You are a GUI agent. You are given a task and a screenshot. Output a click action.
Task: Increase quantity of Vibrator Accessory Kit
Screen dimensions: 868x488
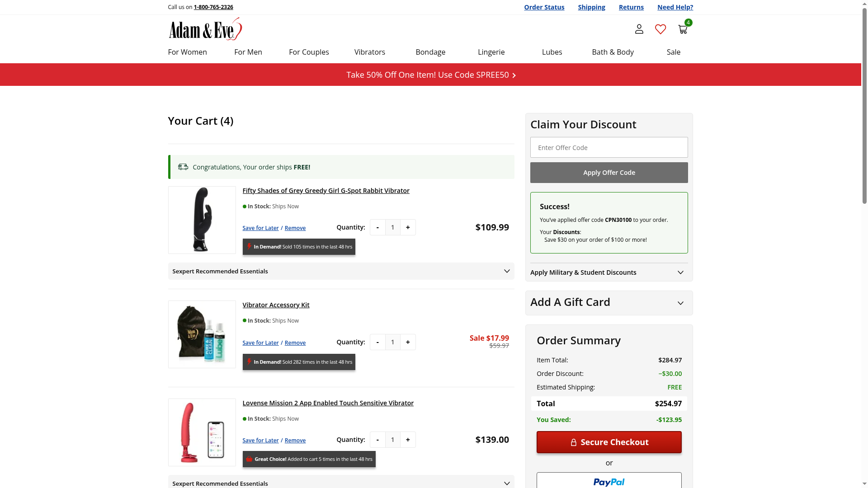pos(408,342)
